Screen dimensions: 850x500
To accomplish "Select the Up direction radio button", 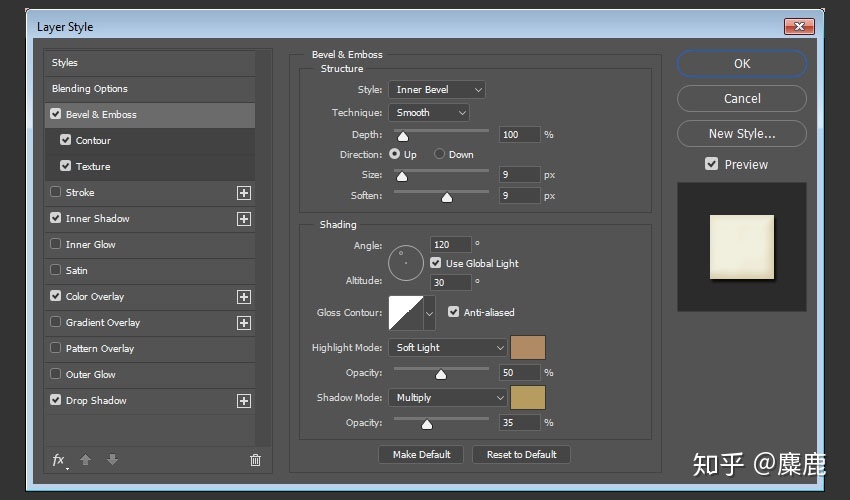I will [395, 155].
